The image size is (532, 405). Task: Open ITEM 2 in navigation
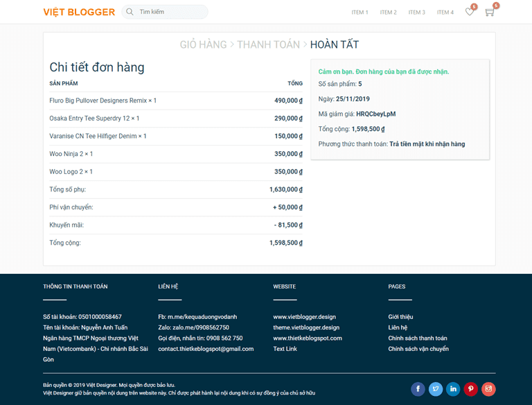tap(388, 12)
